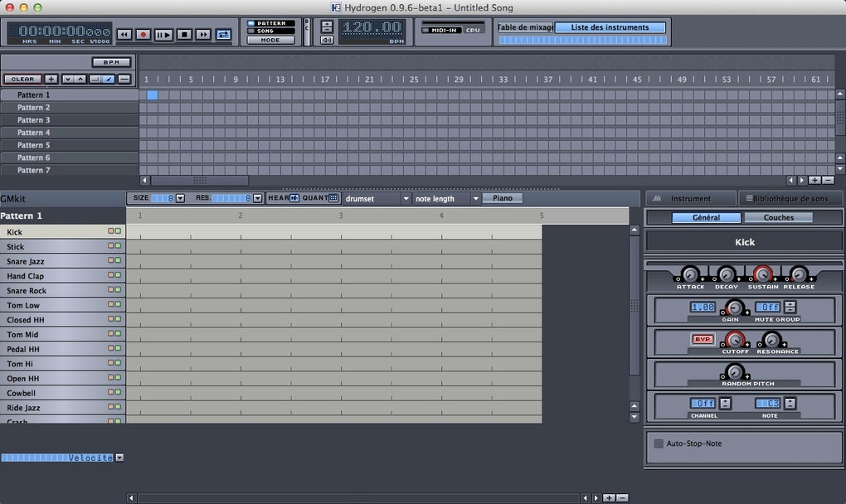Screen dimensions: 846x504
Task: Select Général sub-tab
Action: (707, 218)
